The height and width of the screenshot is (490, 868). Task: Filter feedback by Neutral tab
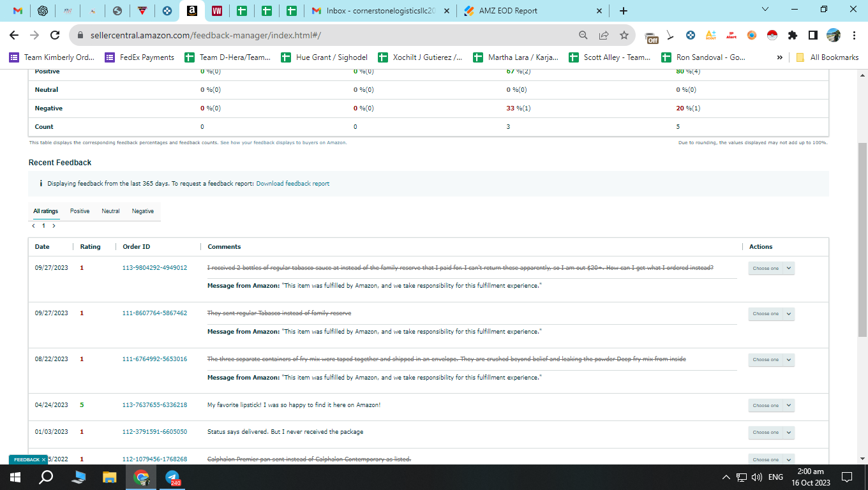click(110, 211)
